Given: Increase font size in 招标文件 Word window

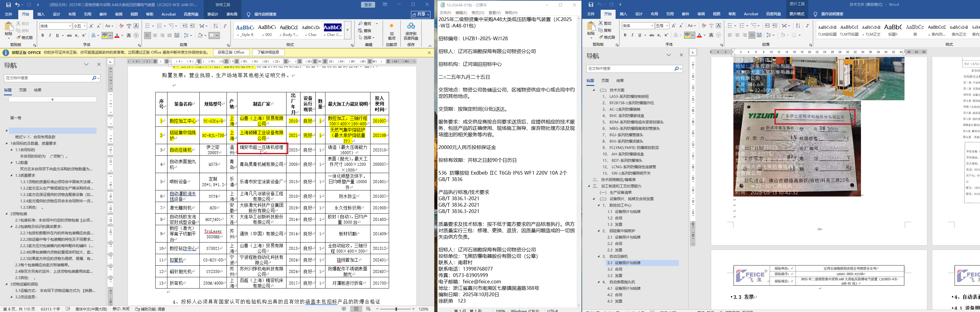Looking at the screenshot, I should coord(91,26).
